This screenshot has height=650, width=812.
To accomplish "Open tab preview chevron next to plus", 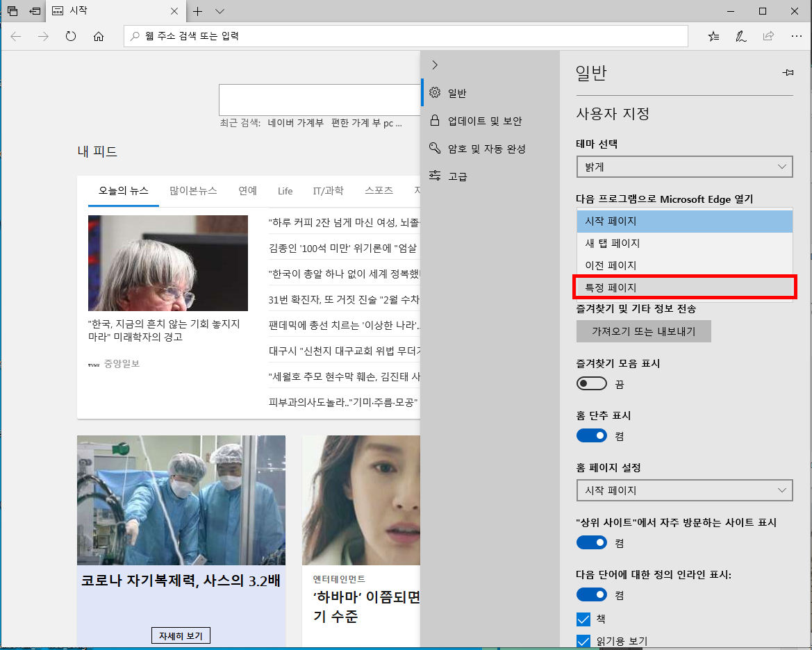I will coord(219,11).
